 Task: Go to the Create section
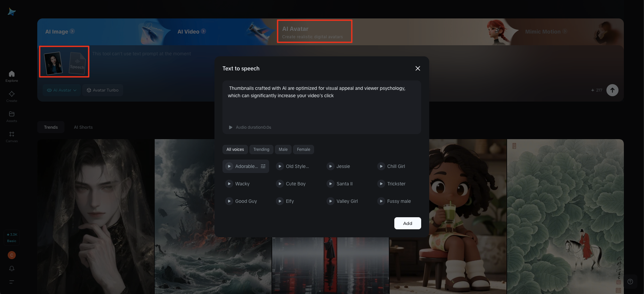coord(12,96)
